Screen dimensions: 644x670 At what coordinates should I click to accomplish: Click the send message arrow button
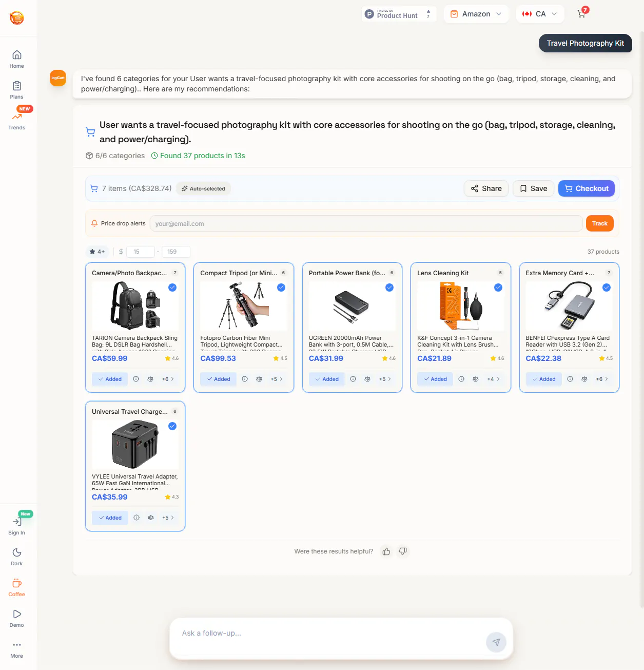(x=496, y=642)
